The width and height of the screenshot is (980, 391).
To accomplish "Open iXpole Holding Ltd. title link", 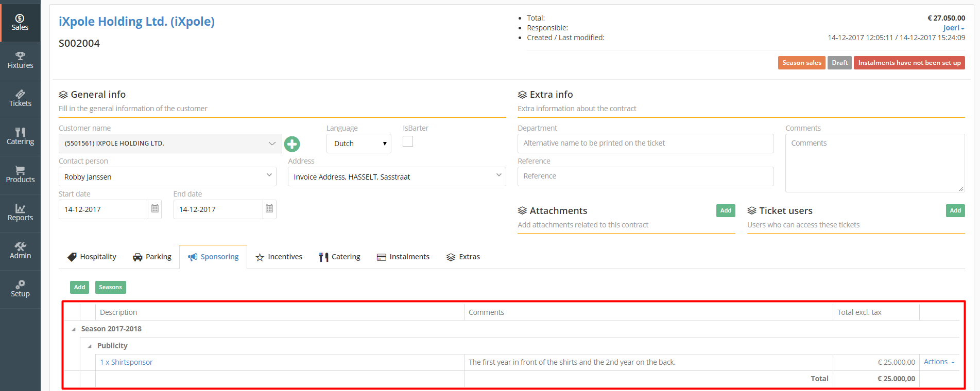I will [x=136, y=22].
